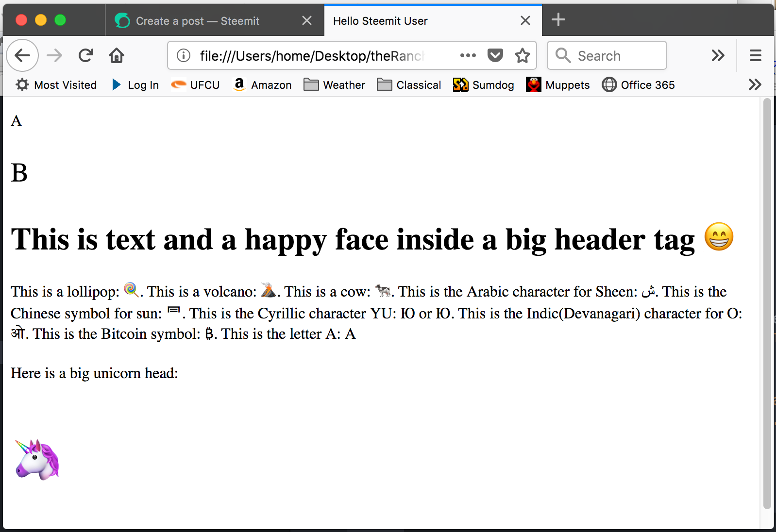The width and height of the screenshot is (776, 532).
Task: Open the Firefox home page
Action: [117, 55]
